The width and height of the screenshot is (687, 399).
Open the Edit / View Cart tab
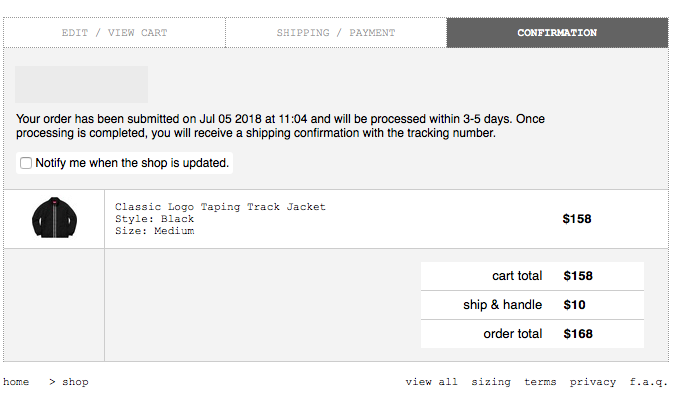[x=114, y=33]
